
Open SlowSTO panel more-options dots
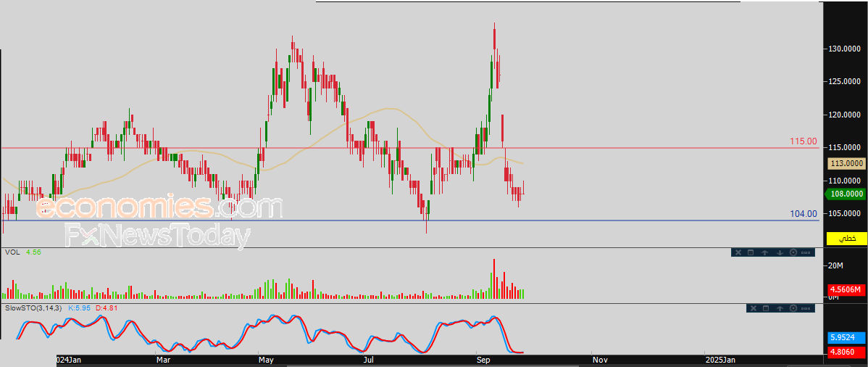[x=806, y=308]
